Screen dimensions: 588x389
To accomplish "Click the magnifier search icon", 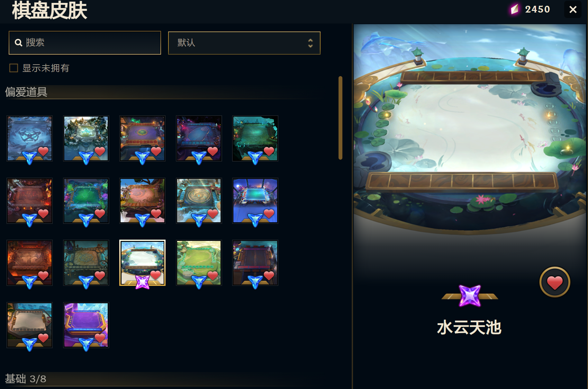I will coord(19,42).
